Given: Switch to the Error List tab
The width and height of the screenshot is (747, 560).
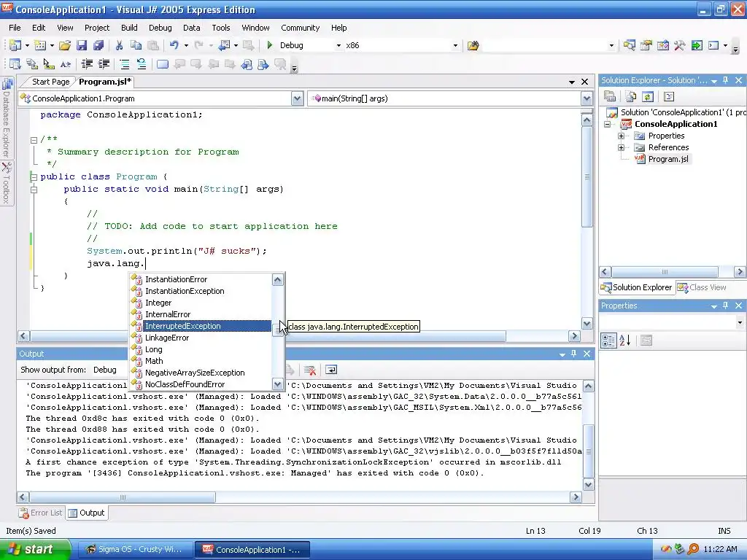Looking at the screenshot, I should pos(41,513).
